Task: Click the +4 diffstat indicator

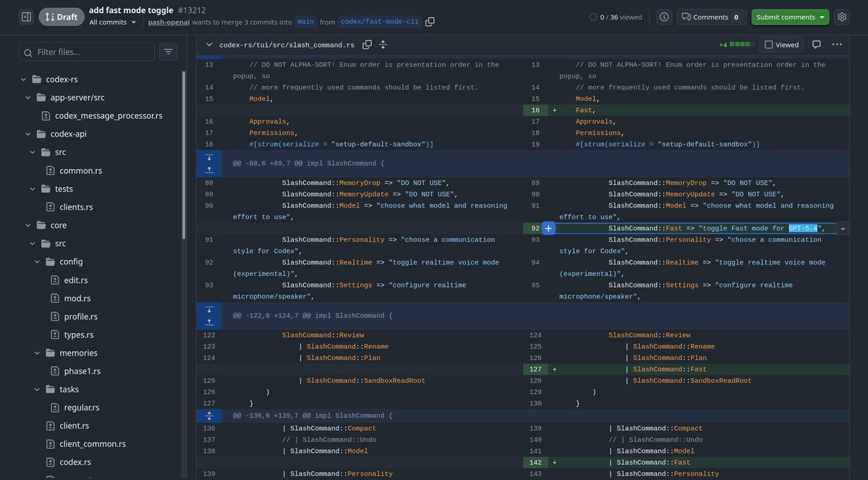Action: coord(736,44)
